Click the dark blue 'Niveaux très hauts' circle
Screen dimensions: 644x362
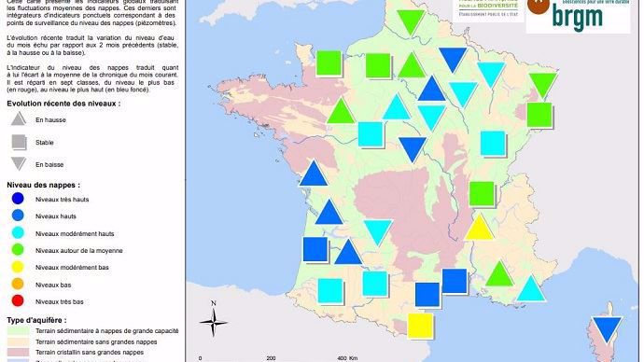coord(18,199)
